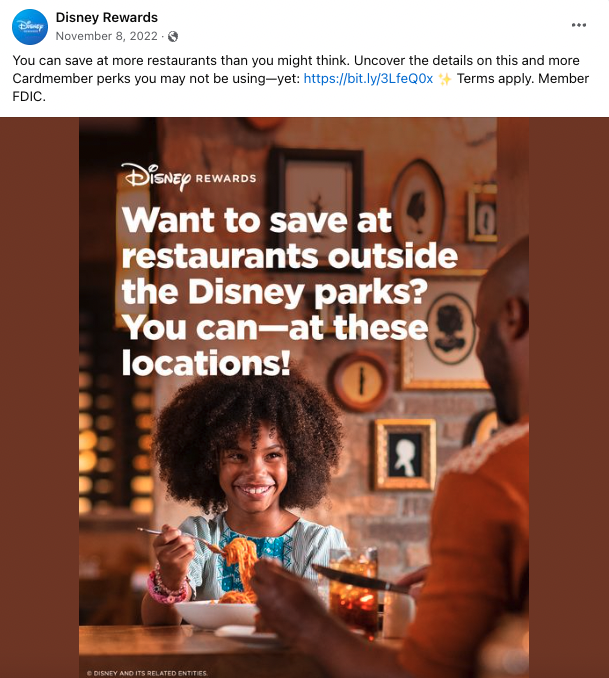Click the square gold-framed white silhouette picture
609x678 pixels.
tap(405, 455)
